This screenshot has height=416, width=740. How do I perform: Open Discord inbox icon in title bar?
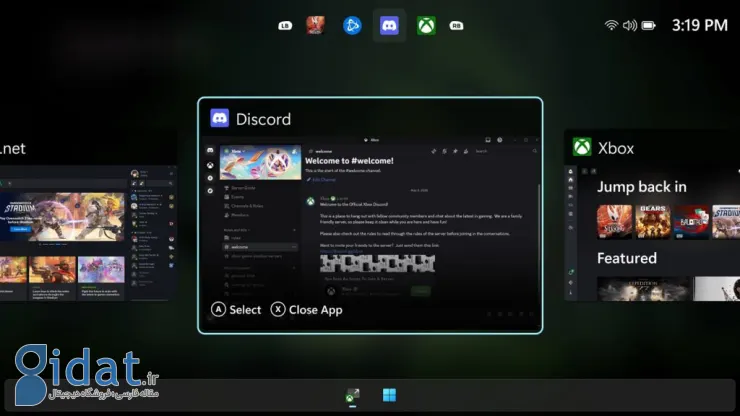point(488,140)
